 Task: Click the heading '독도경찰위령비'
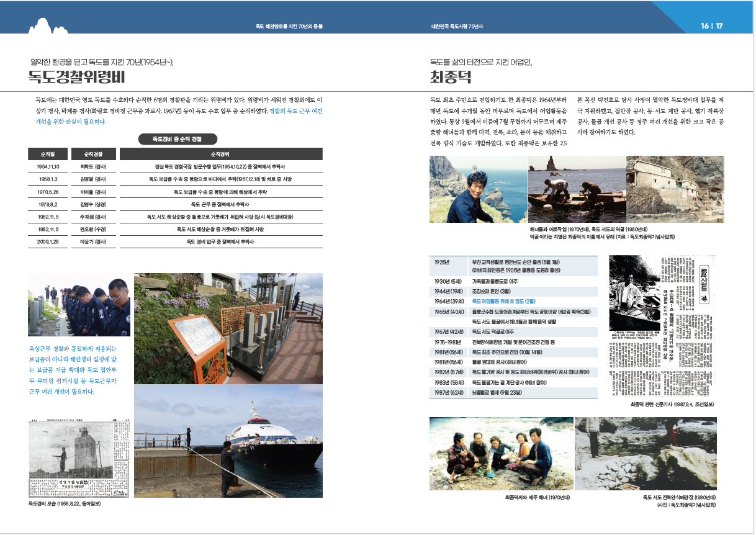tap(77, 78)
